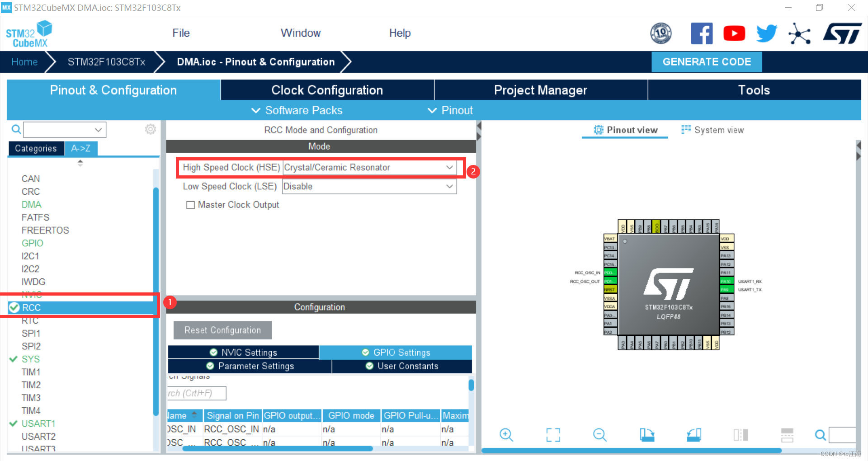Select the Pinout & Configuration tab
868x461 pixels.
tap(113, 90)
